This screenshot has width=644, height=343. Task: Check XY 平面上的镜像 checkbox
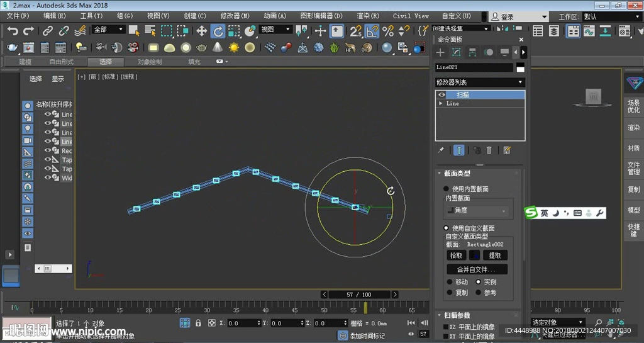(x=446, y=336)
